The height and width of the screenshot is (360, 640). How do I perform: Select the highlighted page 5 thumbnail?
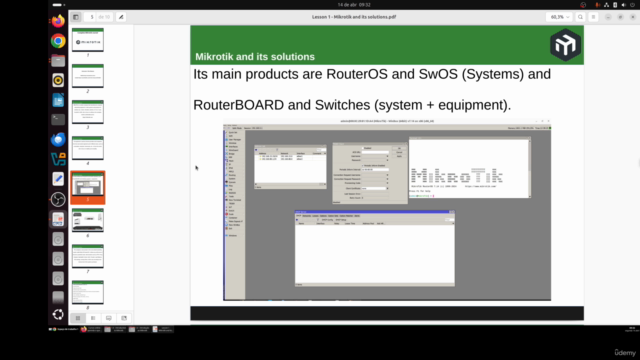(x=88, y=187)
